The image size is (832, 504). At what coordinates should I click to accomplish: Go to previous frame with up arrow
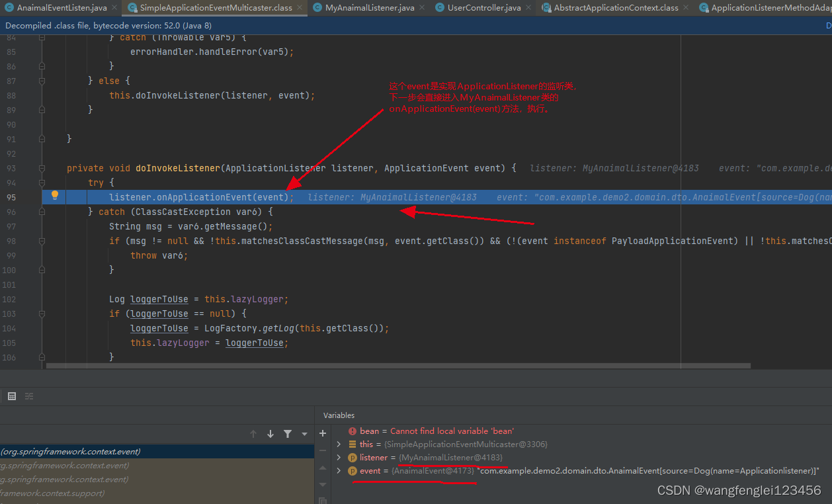(x=253, y=434)
